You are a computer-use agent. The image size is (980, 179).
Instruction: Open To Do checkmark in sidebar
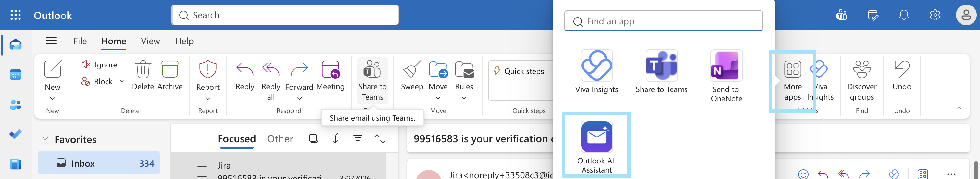pyautogui.click(x=16, y=134)
